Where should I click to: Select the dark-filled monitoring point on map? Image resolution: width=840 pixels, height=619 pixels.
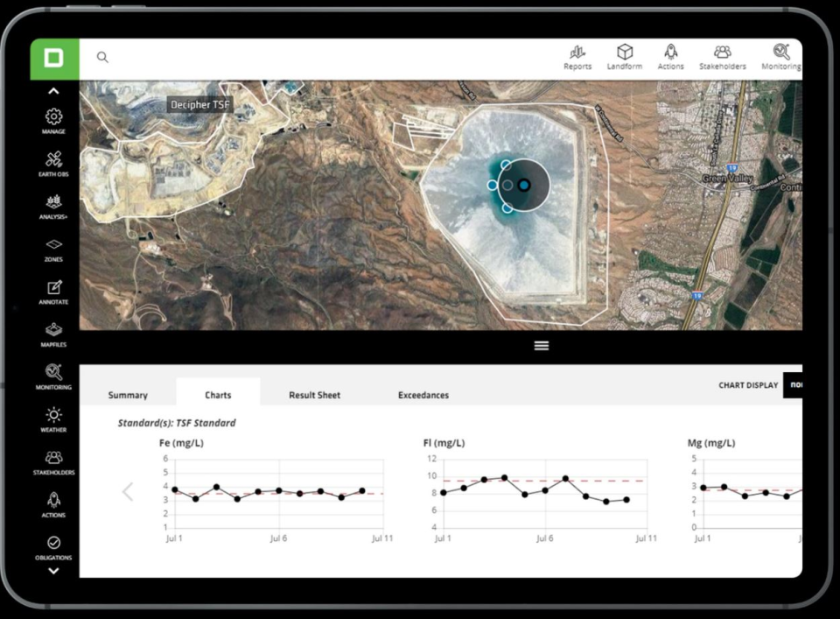click(x=524, y=185)
